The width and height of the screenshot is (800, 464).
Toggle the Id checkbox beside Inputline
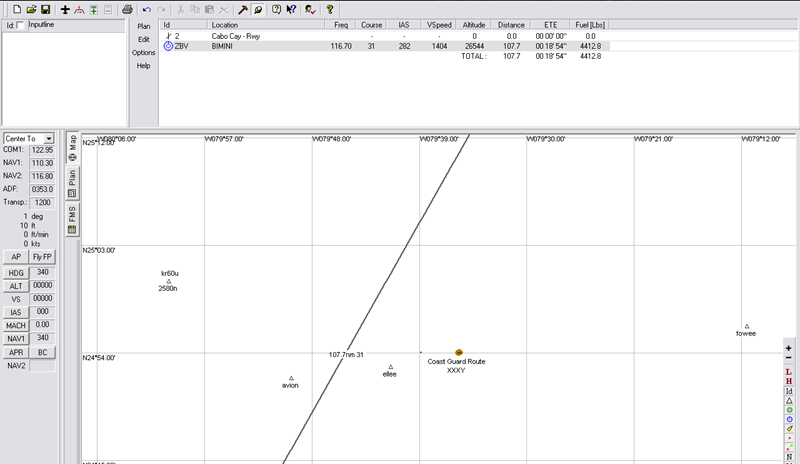[22, 23]
